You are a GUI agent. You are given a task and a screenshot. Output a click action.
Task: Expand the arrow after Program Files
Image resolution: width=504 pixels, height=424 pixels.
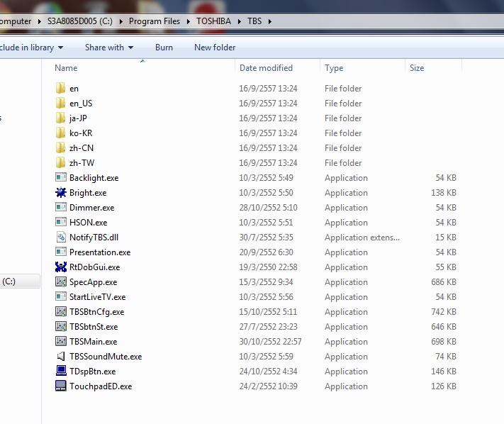[189, 21]
